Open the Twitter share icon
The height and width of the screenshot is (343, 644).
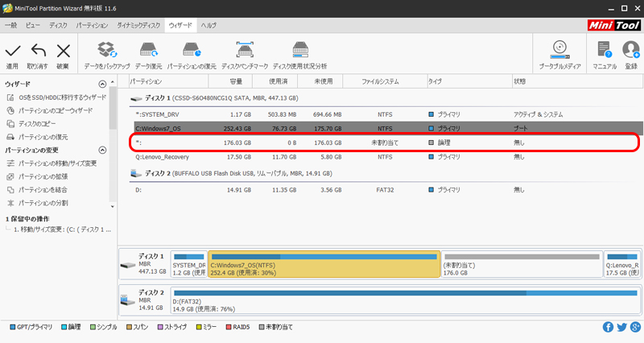pyautogui.click(x=621, y=327)
